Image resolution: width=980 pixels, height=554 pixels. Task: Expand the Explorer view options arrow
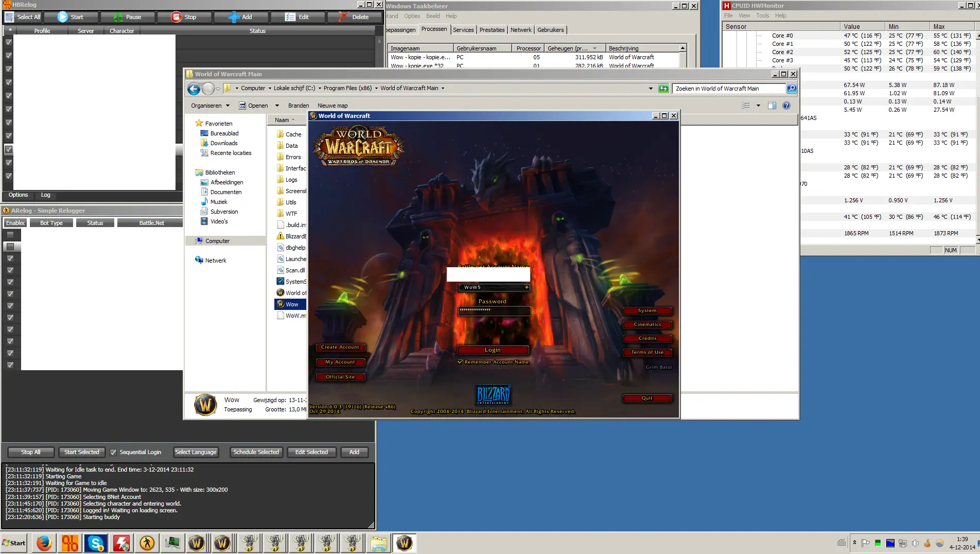pos(758,106)
